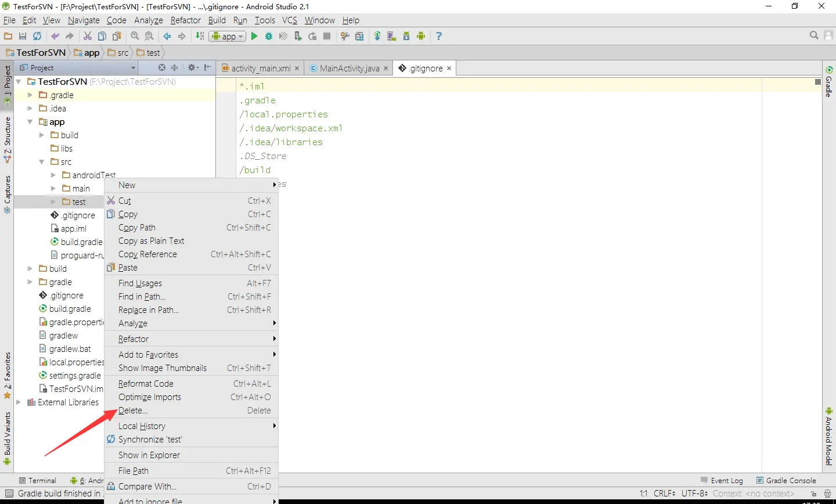836x504 pixels.
Task: Open the File menu
Action: [x=9, y=20]
